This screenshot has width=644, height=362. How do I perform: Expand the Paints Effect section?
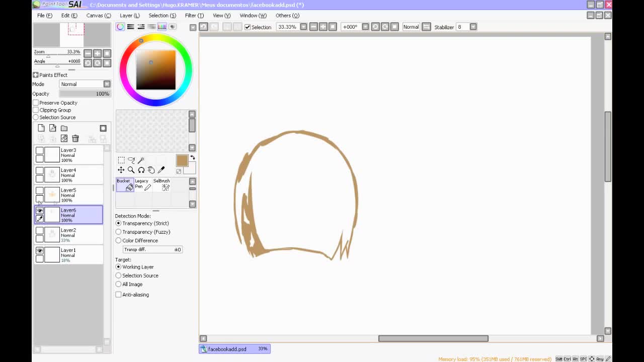tap(36, 75)
